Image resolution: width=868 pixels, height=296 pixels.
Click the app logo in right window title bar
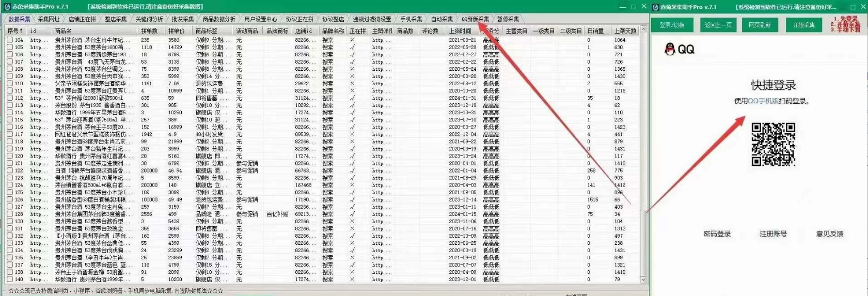pyautogui.click(x=655, y=7)
